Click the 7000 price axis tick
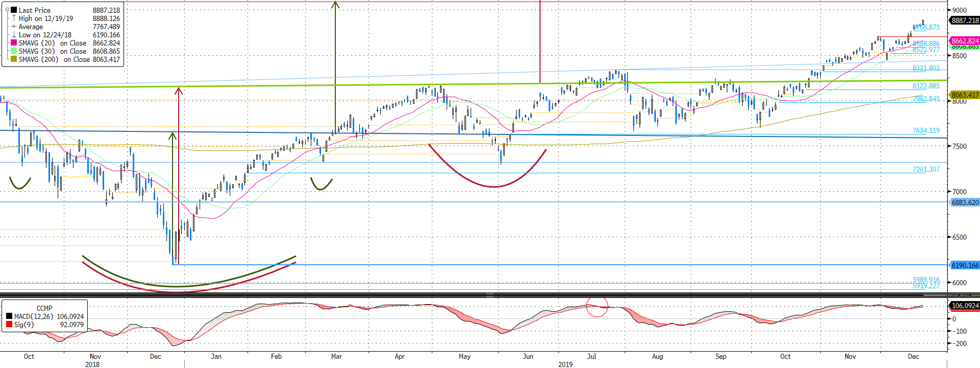This screenshot has width=980, height=368. (959, 192)
